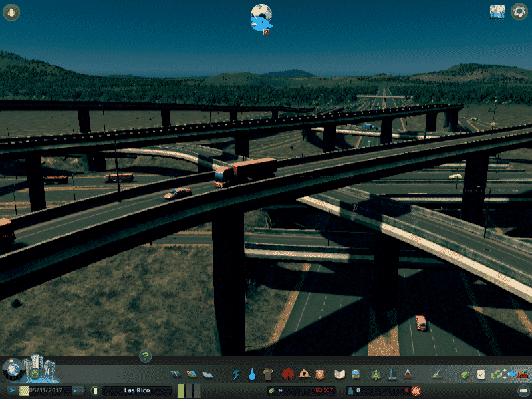Open the Economy money panel
Viewport: 532px width, 399px height.
pos(464,374)
